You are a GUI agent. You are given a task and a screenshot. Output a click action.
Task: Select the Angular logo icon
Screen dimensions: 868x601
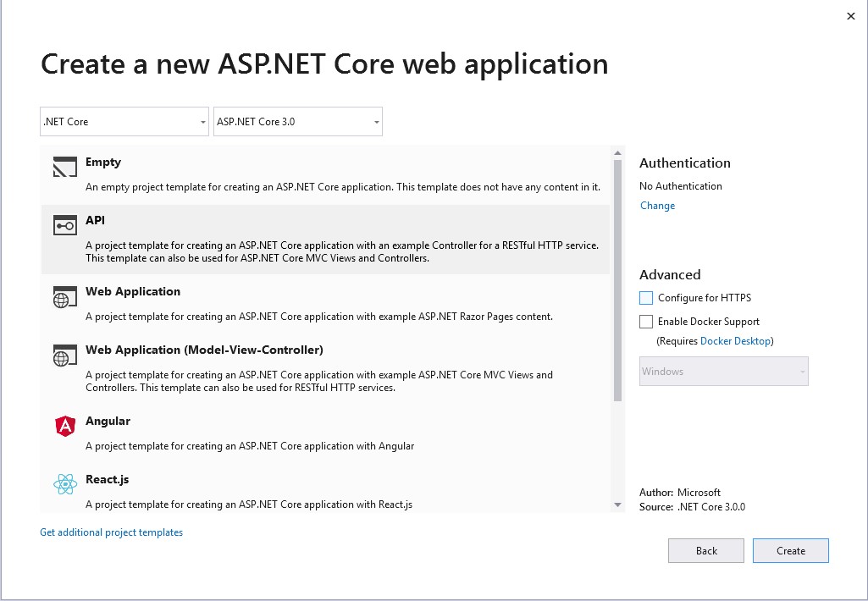click(64, 426)
